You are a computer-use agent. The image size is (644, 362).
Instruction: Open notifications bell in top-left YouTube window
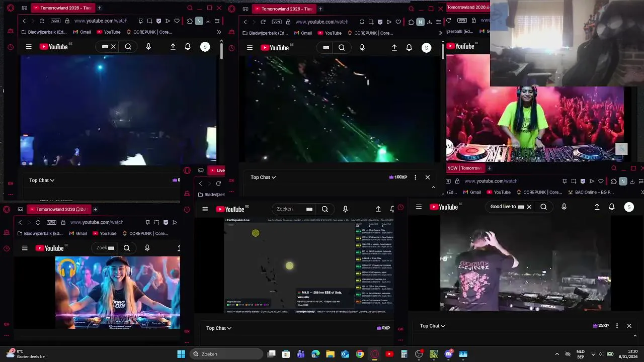coord(188,47)
